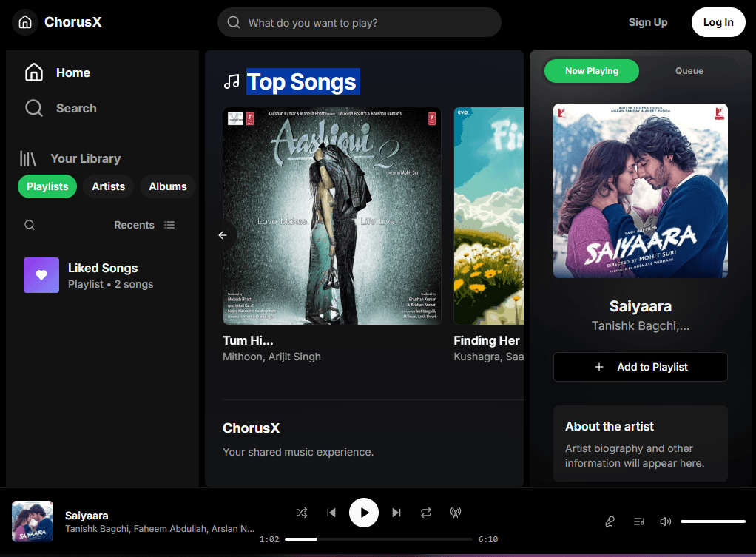Viewport: 756px width, 557px height.
Task: Toggle repeat mode in player bar
Action: (426, 513)
